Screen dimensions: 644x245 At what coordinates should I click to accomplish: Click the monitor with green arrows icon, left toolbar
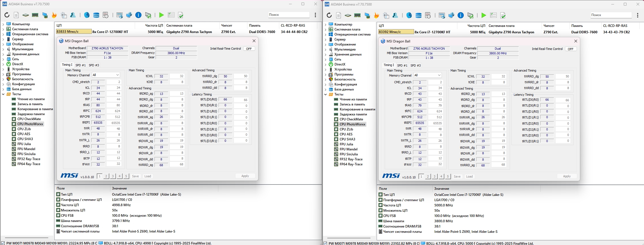148,15
